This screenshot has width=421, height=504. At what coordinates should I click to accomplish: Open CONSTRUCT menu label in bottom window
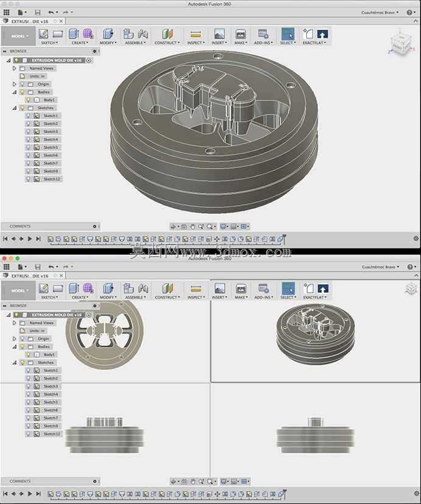pyautogui.click(x=167, y=297)
